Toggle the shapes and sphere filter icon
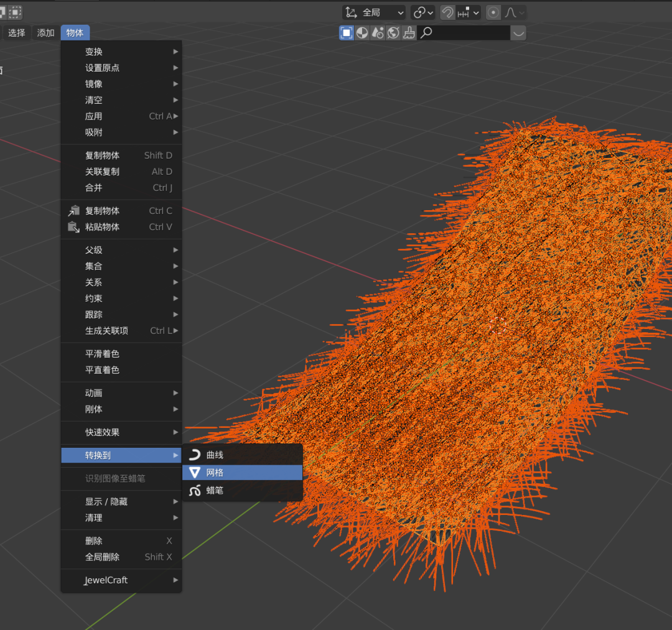The image size is (672, 630). tap(378, 33)
